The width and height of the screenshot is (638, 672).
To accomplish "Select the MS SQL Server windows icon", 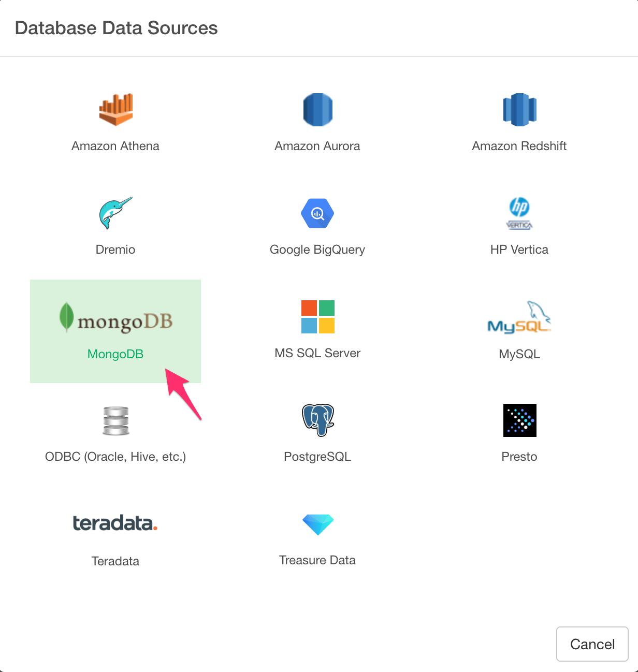I will click(x=317, y=317).
